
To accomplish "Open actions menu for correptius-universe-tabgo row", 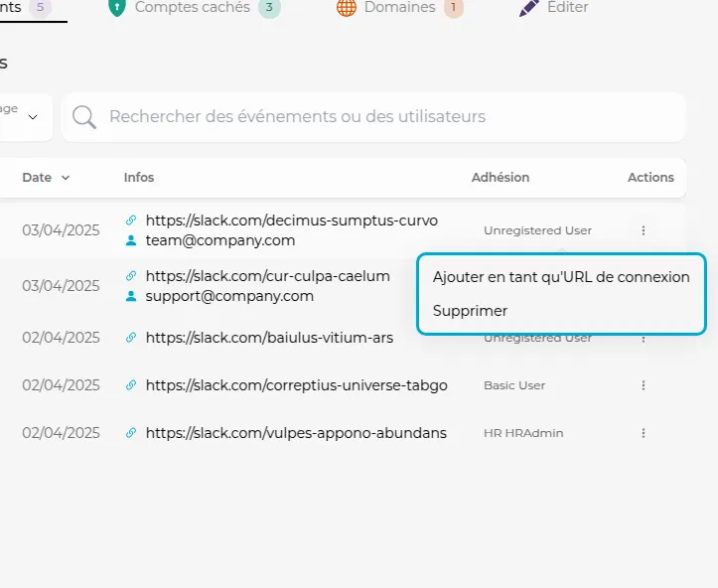I will [644, 385].
